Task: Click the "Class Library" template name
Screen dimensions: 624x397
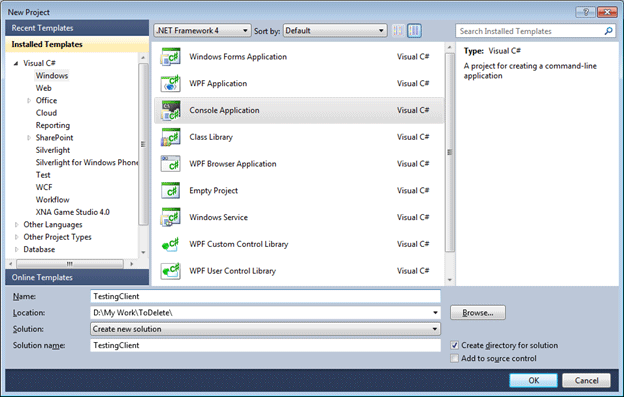Action: pyautogui.click(x=211, y=137)
